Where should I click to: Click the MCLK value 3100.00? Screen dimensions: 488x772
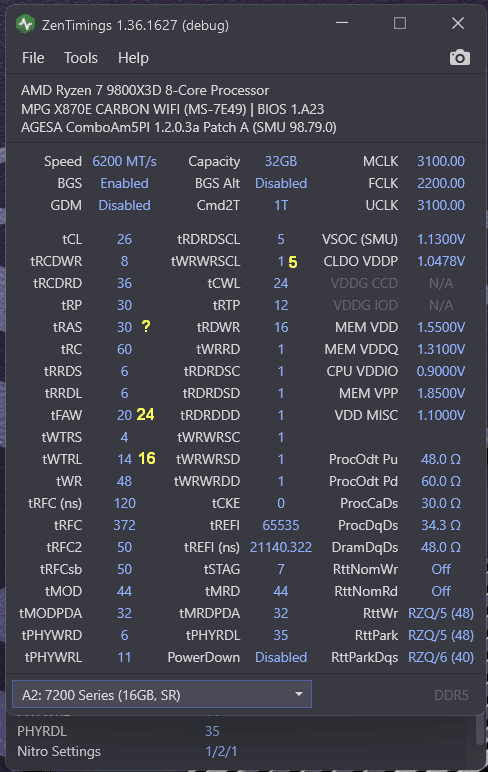pos(441,161)
